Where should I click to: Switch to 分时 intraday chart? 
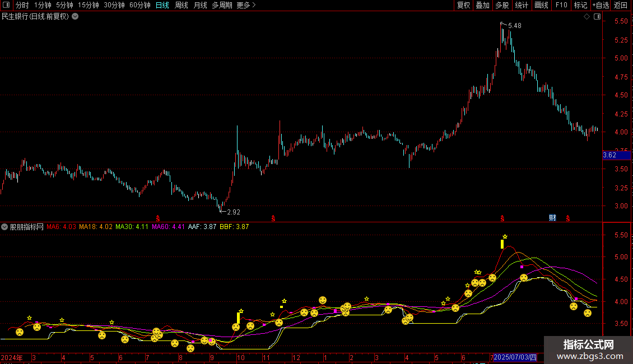click(22, 5)
